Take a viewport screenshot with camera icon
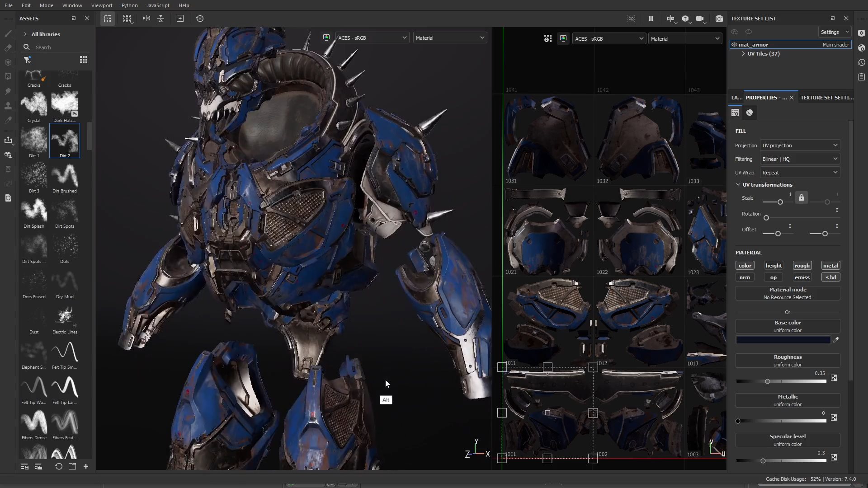This screenshot has width=868, height=488. 720,19
